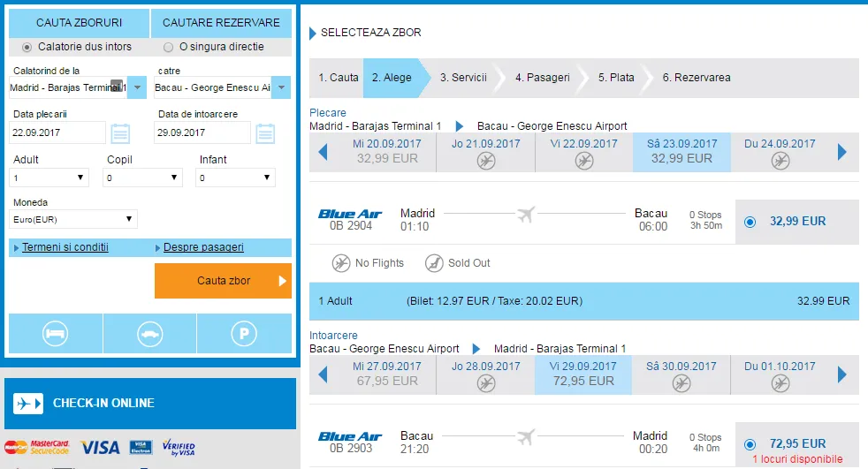This screenshot has height=469, width=868.
Task: Go to step 4. Pasageri
Action: tap(543, 78)
